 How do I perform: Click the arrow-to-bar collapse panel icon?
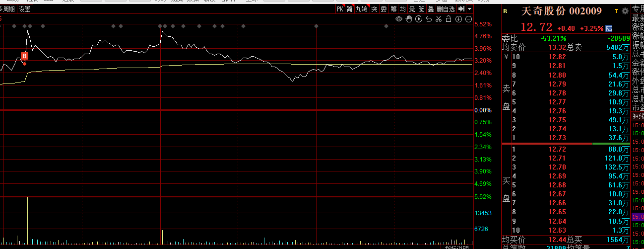(461, 9)
